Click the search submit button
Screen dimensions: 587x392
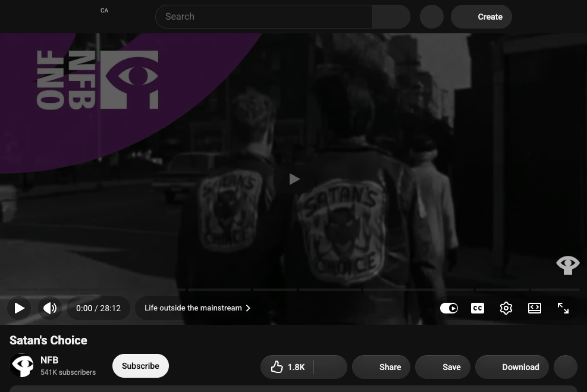click(391, 17)
